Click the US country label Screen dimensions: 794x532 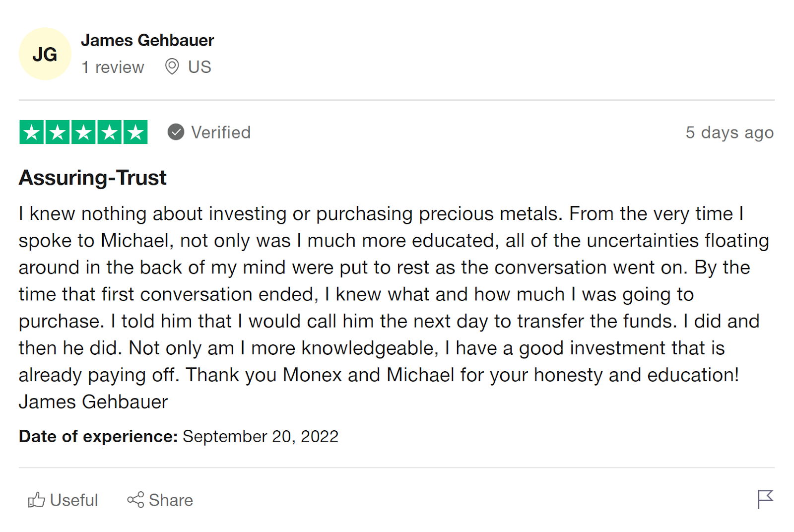(199, 67)
